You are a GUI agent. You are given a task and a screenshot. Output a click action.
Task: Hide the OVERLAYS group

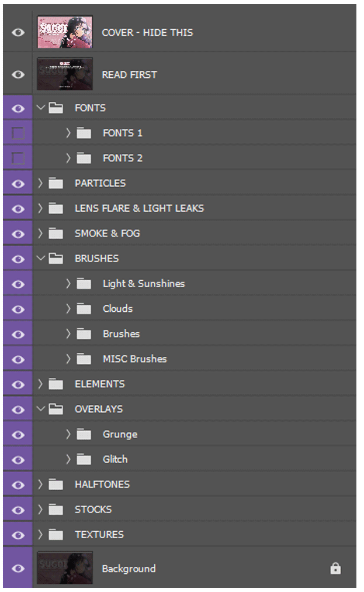point(18,409)
